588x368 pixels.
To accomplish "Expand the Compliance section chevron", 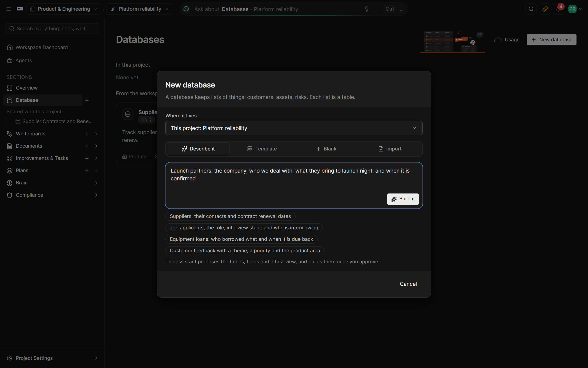I will [x=96, y=195].
